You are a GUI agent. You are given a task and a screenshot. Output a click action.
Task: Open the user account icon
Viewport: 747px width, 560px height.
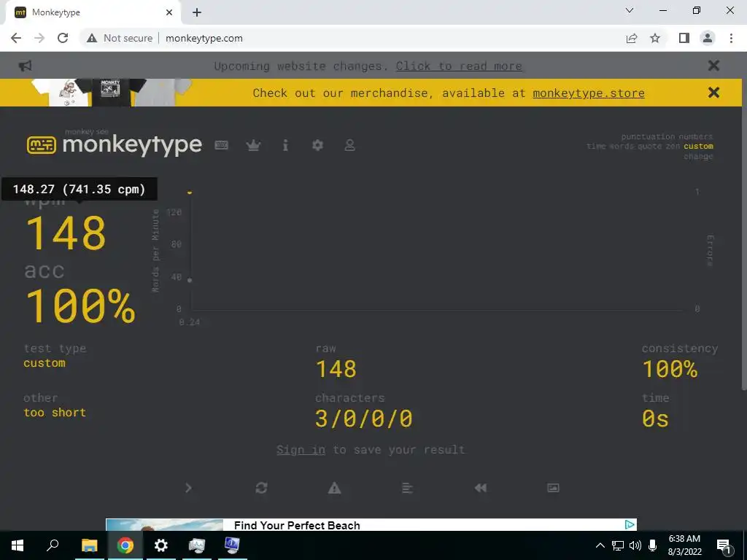tap(349, 145)
